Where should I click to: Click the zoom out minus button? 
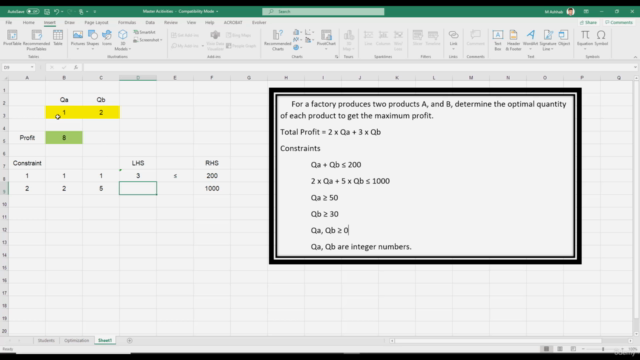583,349
